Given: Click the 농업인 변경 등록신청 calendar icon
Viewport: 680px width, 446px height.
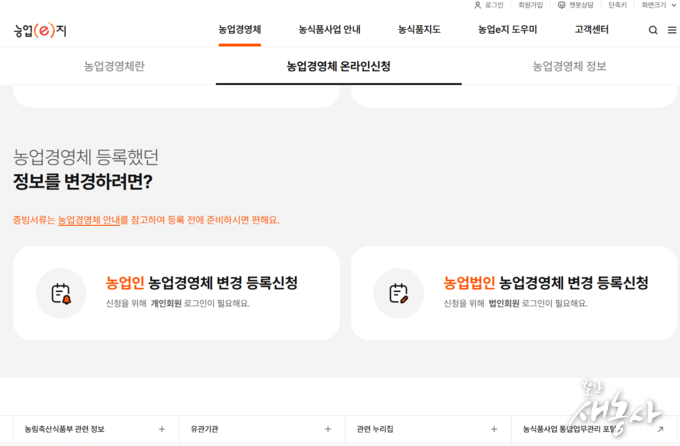Looking at the screenshot, I should (61, 293).
